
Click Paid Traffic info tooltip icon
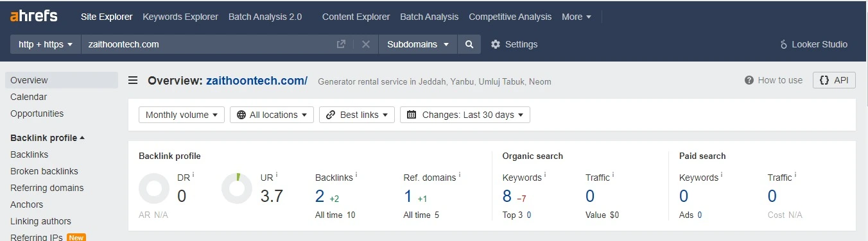(x=795, y=174)
